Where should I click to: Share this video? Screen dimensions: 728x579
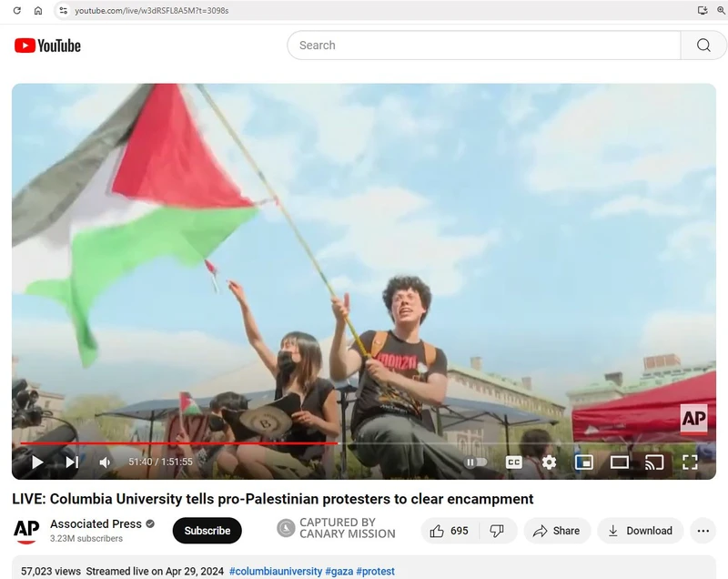556,531
